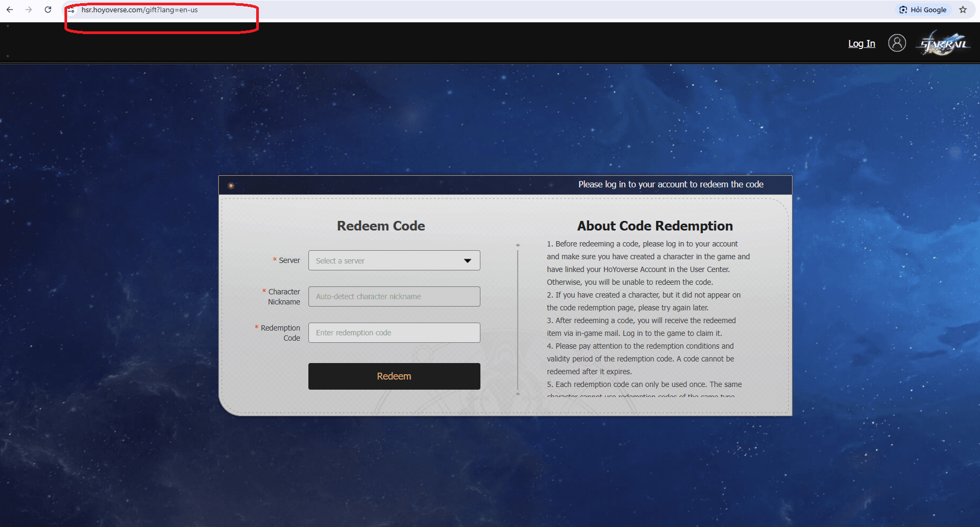Click the About Code Redemption scrollbar track
This screenshot has width=980, height=527.
(518, 319)
